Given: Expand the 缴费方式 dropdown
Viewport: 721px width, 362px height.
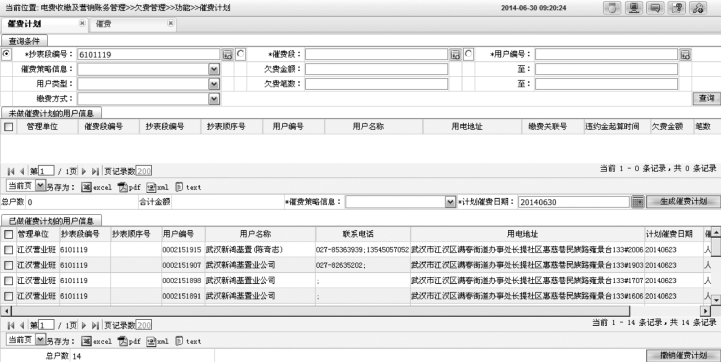Looking at the screenshot, I should (214, 98).
